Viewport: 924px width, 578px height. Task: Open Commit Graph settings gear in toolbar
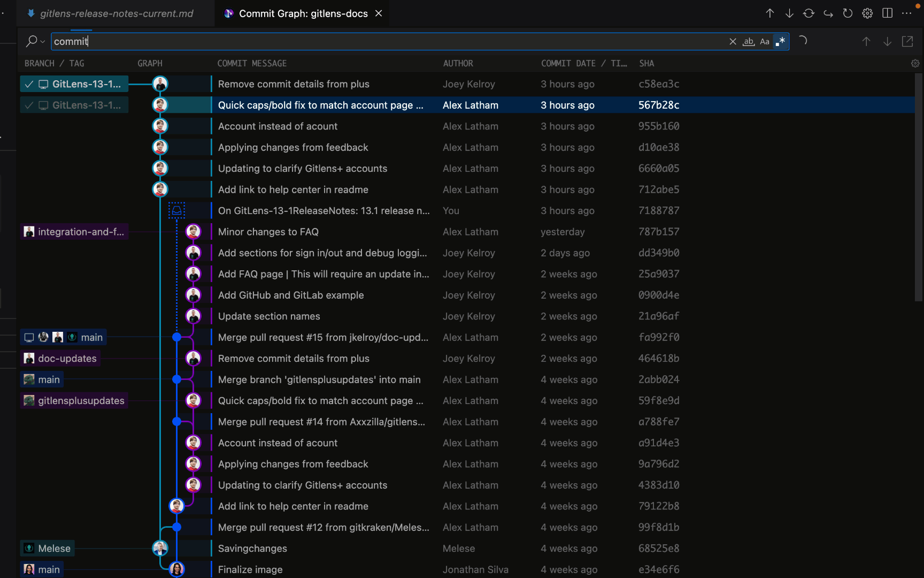[867, 13]
